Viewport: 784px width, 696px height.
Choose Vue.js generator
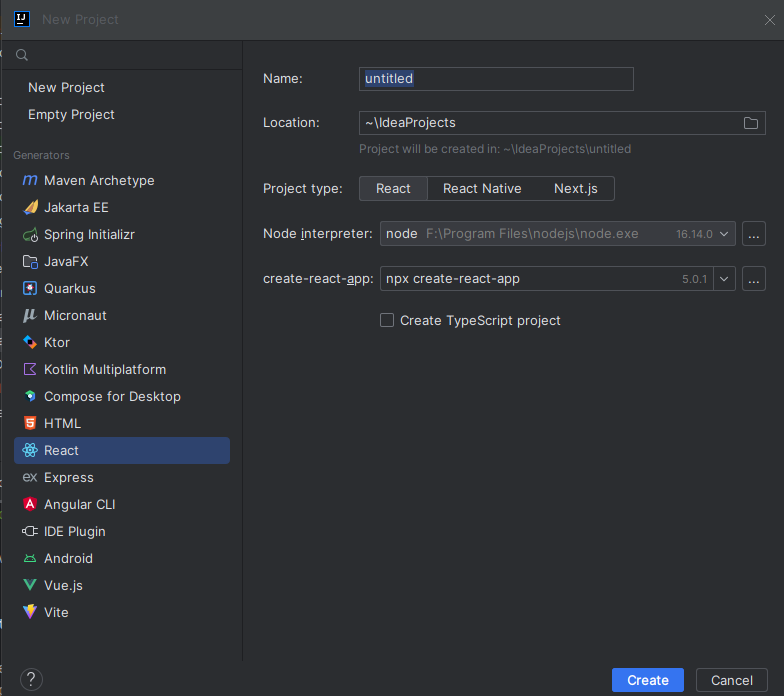[x=122, y=585]
